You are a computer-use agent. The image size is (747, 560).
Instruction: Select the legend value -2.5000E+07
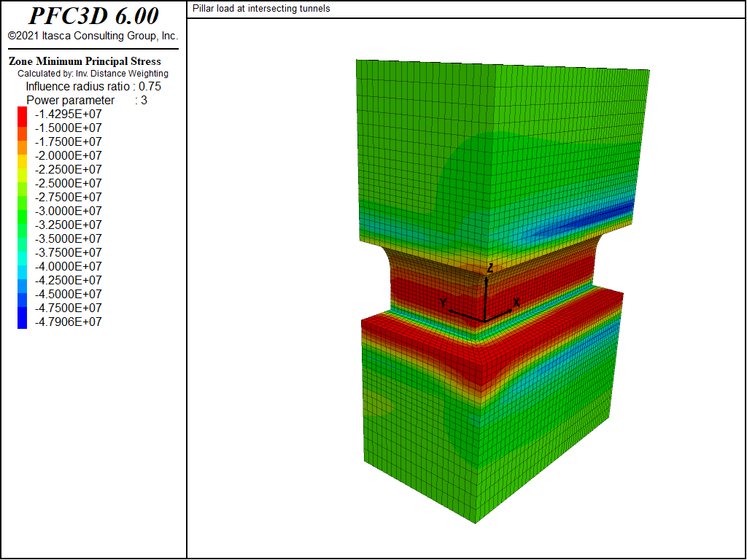[x=68, y=183]
